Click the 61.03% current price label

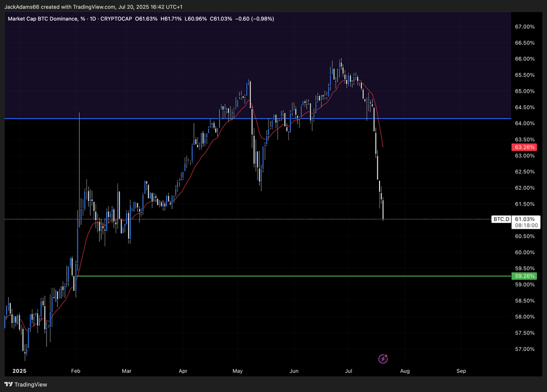(525, 219)
